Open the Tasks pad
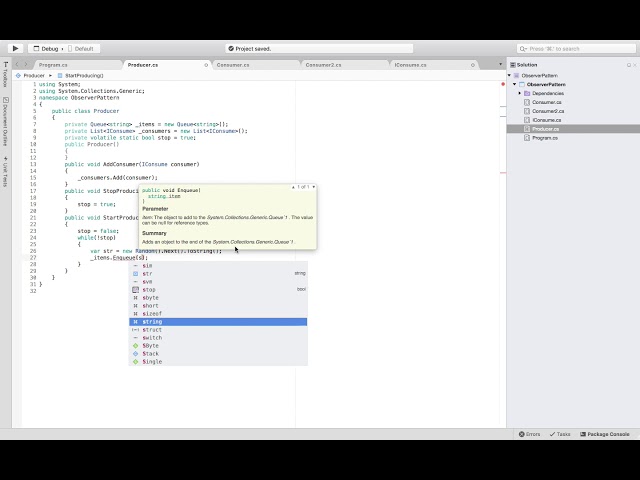The image size is (640, 480). point(560,434)
